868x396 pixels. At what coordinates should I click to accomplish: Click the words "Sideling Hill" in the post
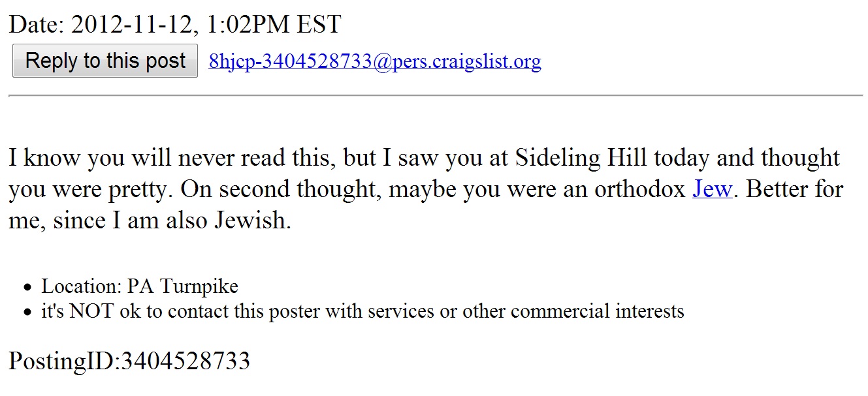(581, 158)
